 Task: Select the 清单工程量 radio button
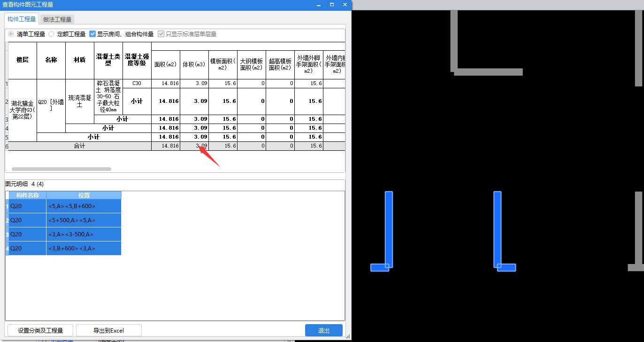click(x=11, y=34)
